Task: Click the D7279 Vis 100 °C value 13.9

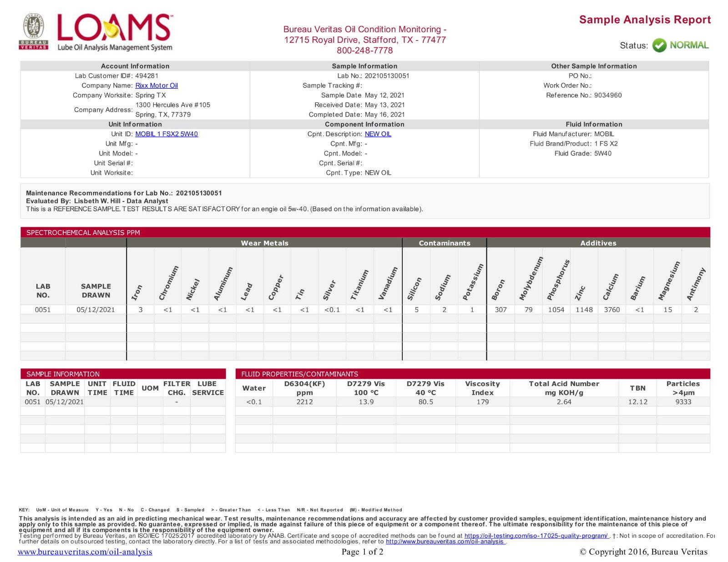Action: (x=366, y=402)
